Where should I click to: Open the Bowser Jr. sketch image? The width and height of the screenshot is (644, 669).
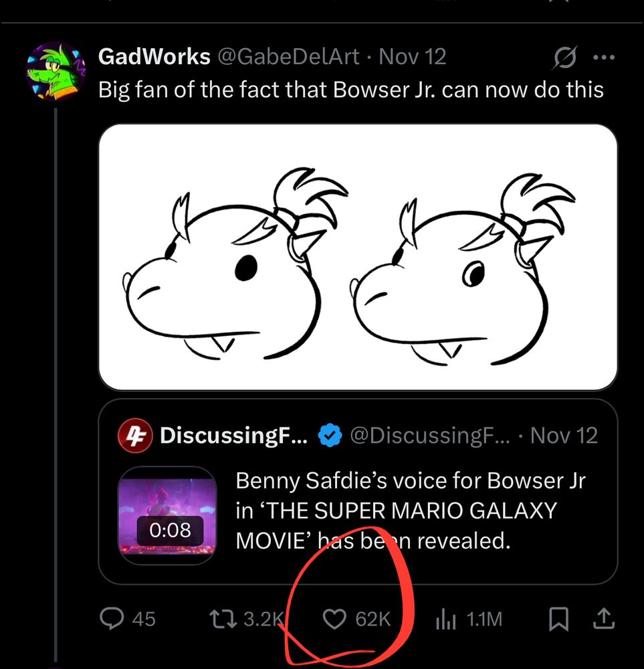(358, 257)
